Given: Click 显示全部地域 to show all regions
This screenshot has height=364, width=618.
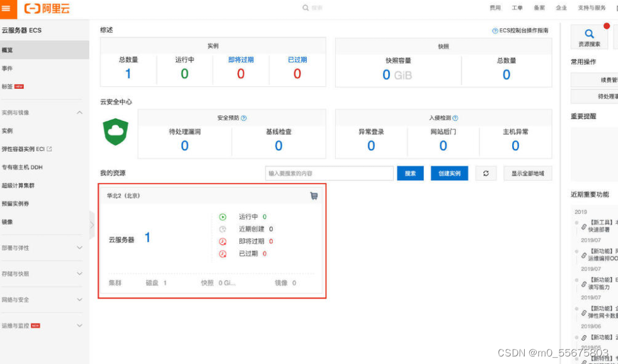Looking at the screenshot, I should click(530, 173).
